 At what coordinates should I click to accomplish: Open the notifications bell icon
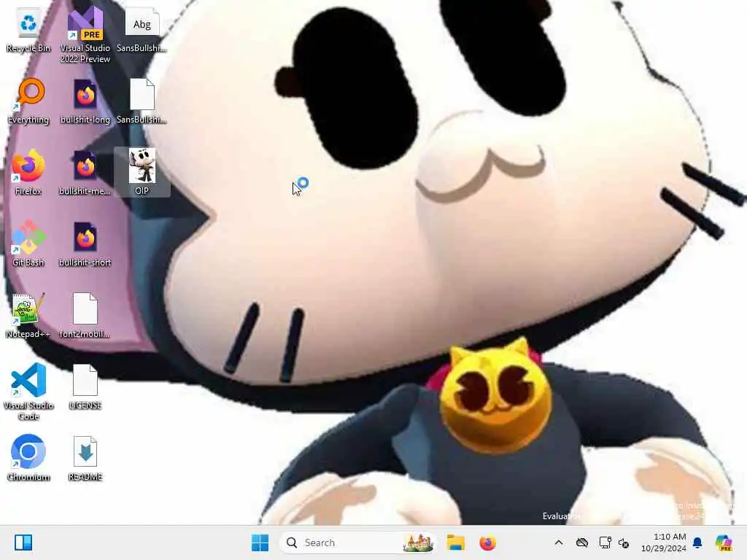(x=697, y=542)
